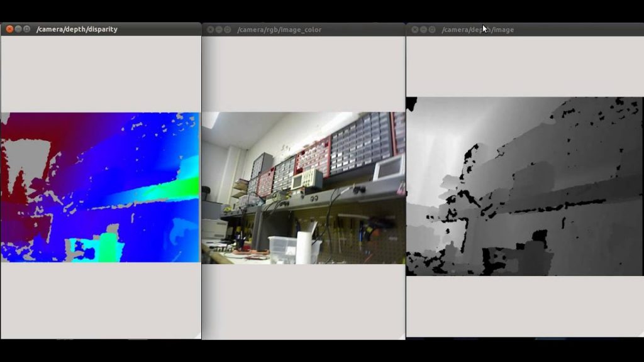The height and width of the screenshot is (362, 644).
Task: Select the /camera/rgb/image_color title bar
Action: tap(304, 30)
